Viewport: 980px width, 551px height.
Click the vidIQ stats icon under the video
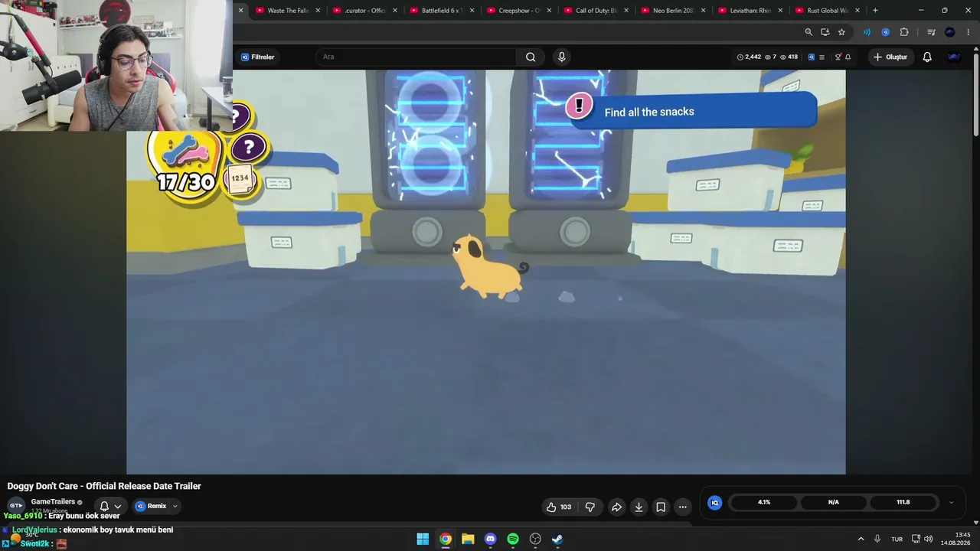[714, 503]
